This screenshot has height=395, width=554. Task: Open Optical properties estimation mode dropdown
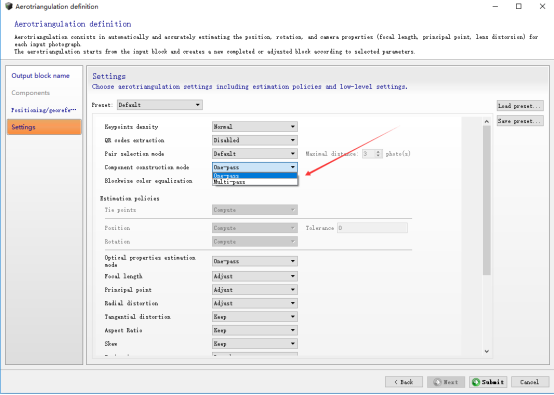point(255,261)
